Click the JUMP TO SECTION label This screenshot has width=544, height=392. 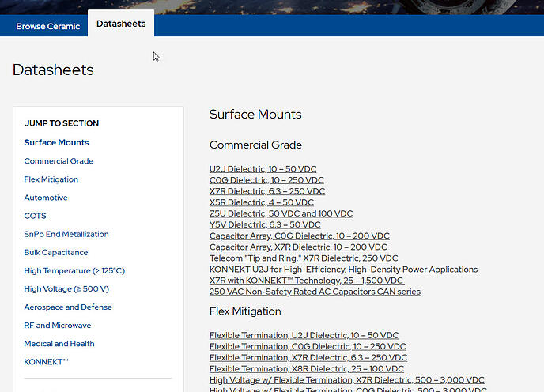point(62,123)
